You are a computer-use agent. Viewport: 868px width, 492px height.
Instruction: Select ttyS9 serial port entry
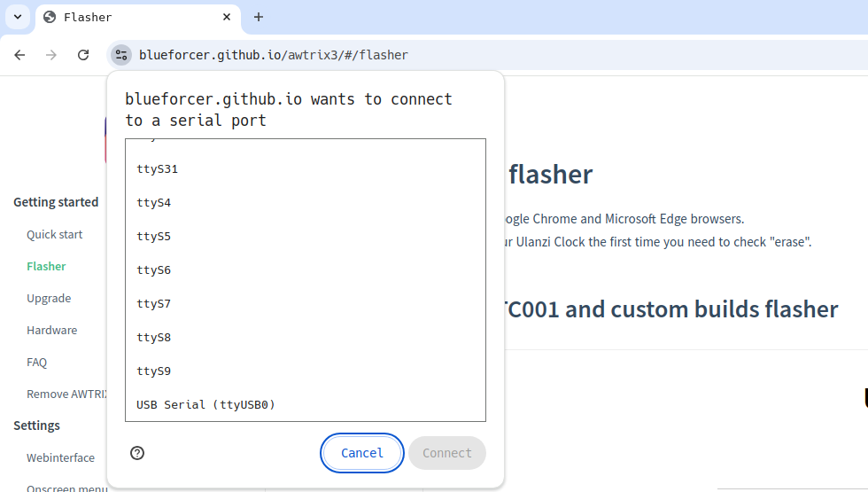point(154,371)
